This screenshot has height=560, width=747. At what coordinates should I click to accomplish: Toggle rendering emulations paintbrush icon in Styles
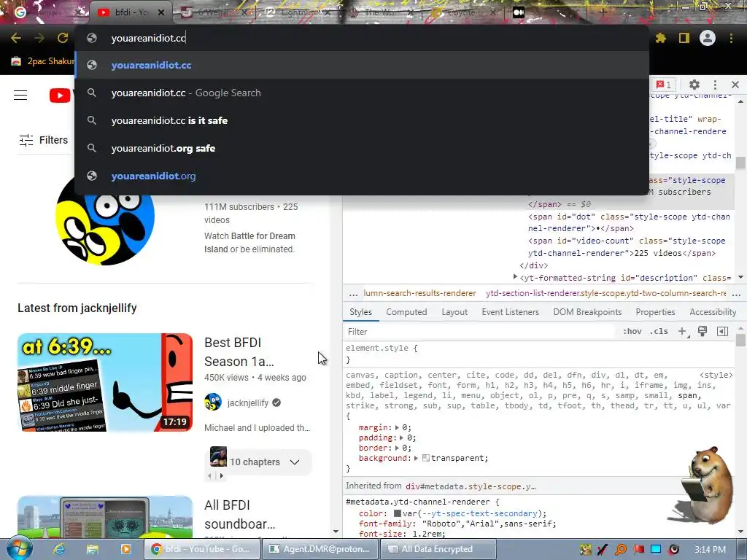coord(703,331)
